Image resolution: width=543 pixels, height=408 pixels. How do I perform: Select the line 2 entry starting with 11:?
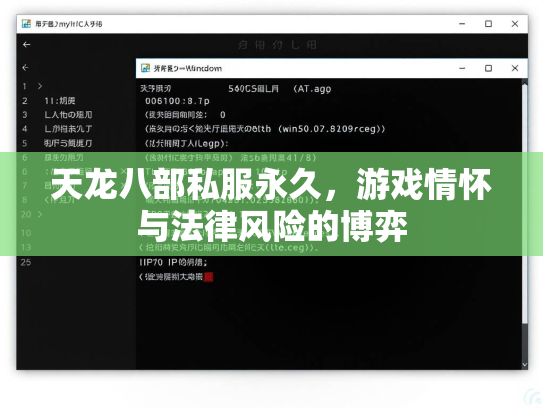pos(60,100)
